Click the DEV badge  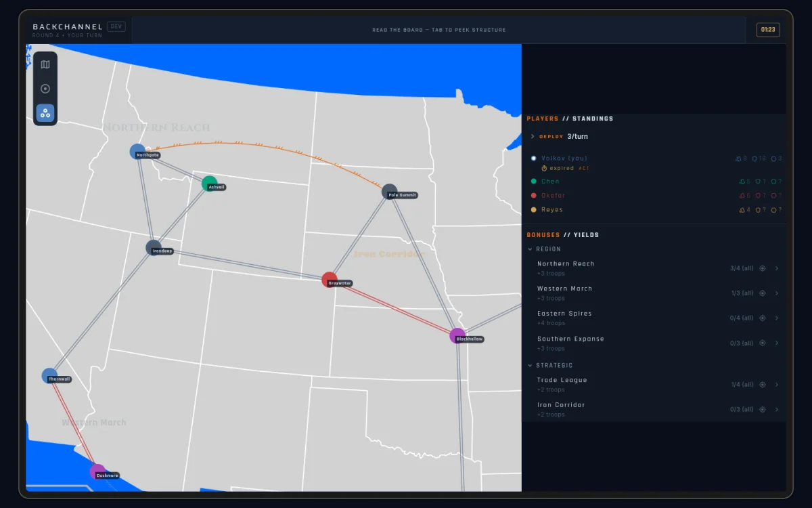click(x=116, y=26)
